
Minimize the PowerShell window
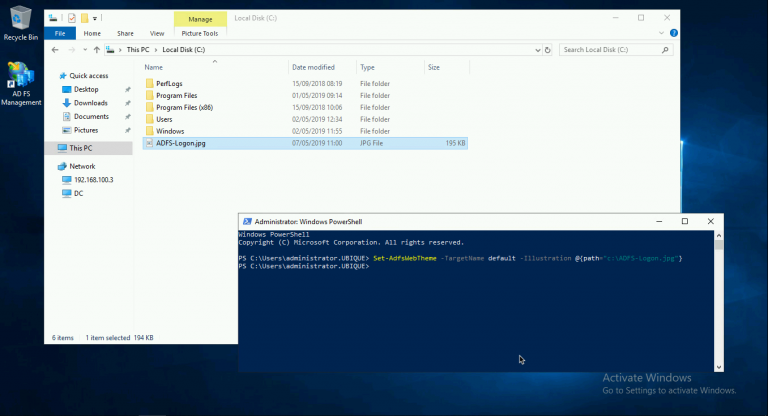tap(659, 221)
